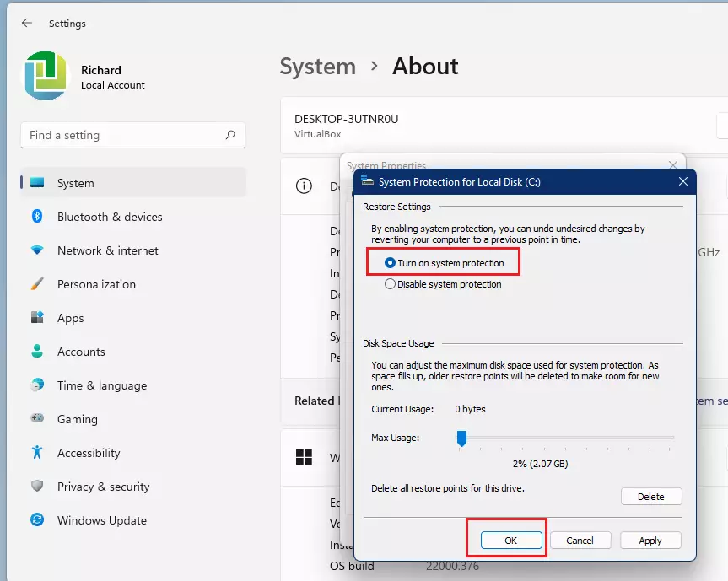Click the Accessibility figure icon
This screenshot has width=728, height=581.
click(37, 452)
